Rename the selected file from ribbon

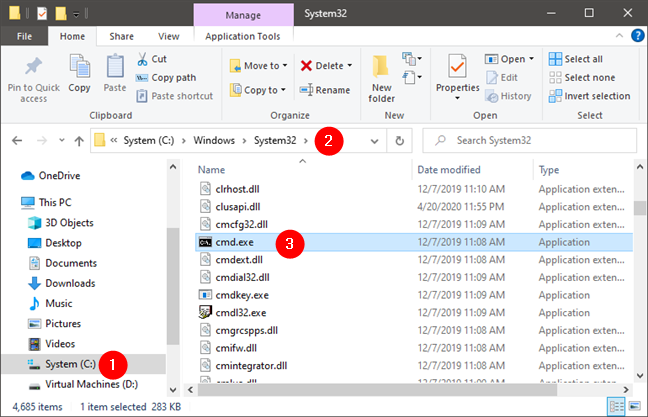point(325,90)
